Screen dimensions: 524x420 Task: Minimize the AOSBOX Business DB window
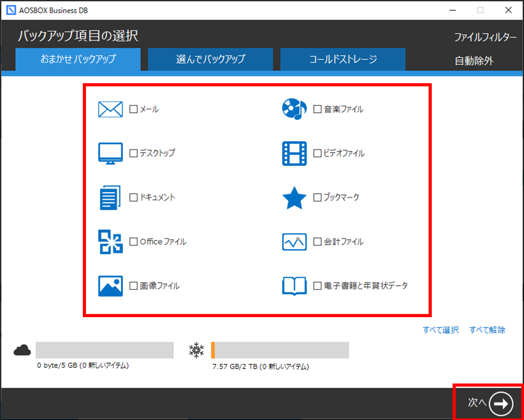click(x=453, y=10)
